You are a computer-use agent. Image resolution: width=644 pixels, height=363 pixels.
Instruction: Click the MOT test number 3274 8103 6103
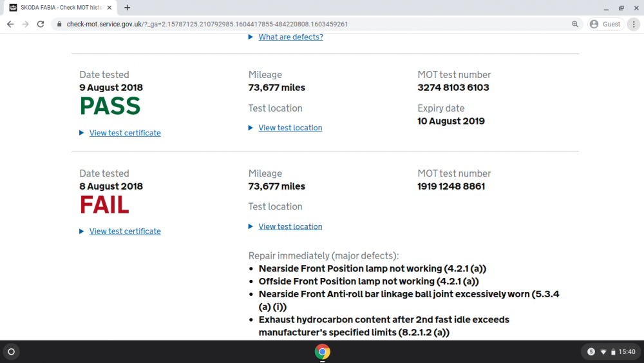[x=453, y=88]
